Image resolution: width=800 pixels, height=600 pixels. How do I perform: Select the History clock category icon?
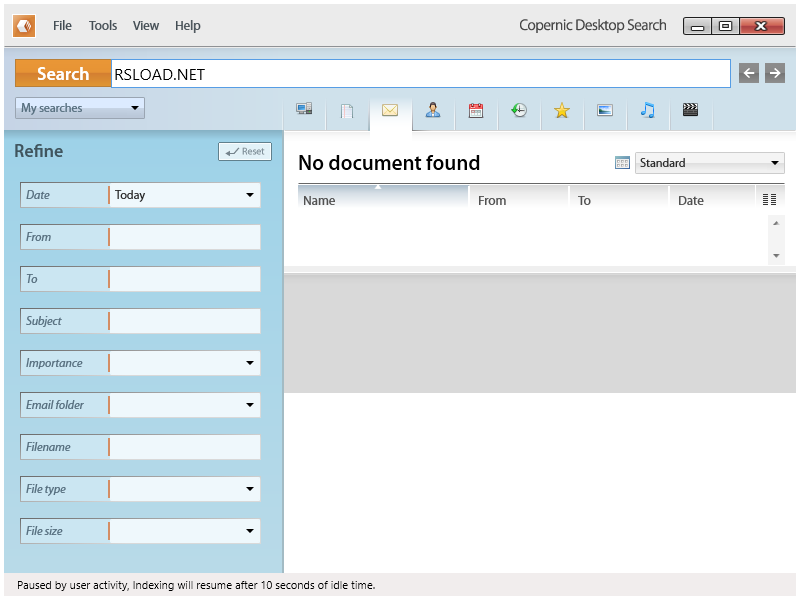click(519, 110)
